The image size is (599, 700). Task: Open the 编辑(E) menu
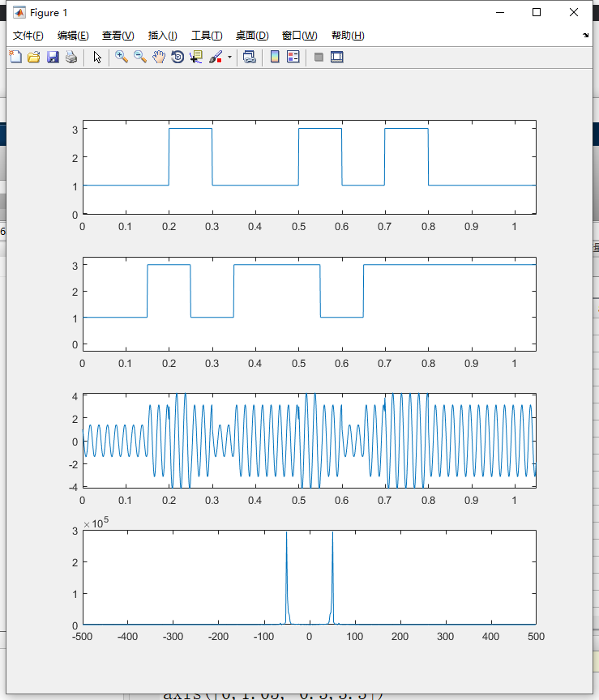(73, 36)
